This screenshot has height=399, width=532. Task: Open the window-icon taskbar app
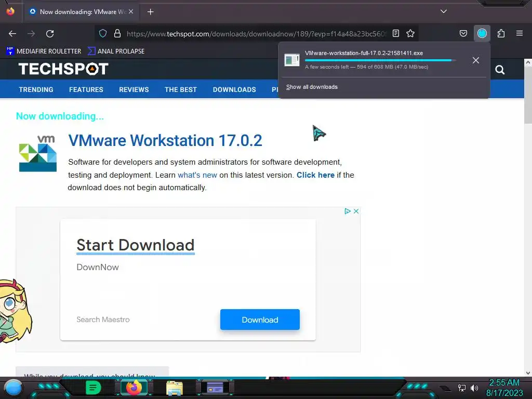[215, 388]
